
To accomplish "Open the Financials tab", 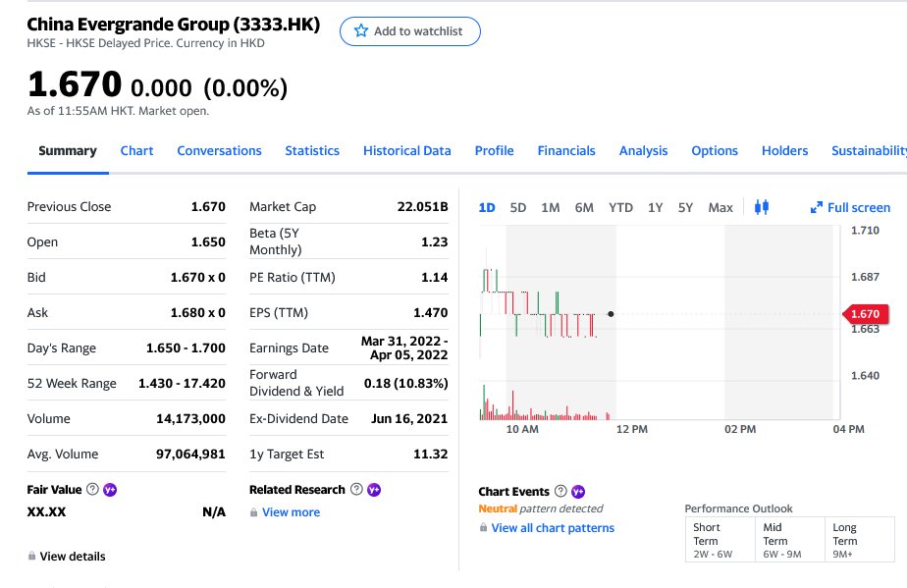I will [566, 151].
